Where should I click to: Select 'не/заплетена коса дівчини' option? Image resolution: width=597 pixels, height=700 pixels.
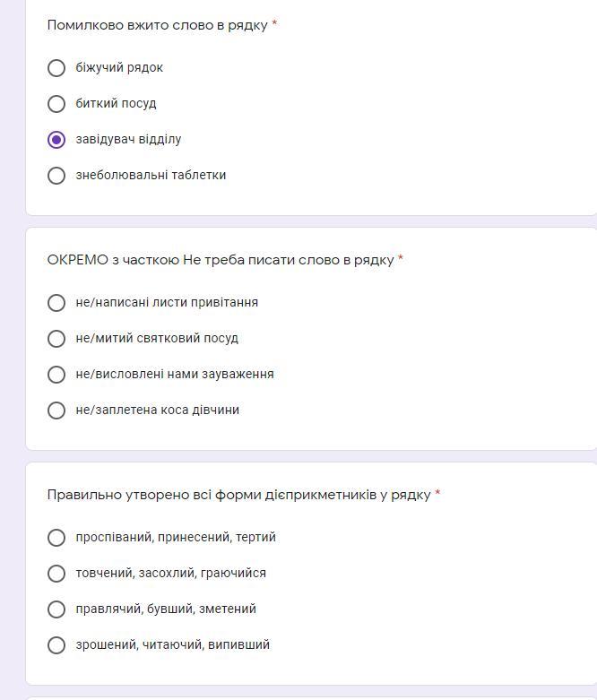56,410
